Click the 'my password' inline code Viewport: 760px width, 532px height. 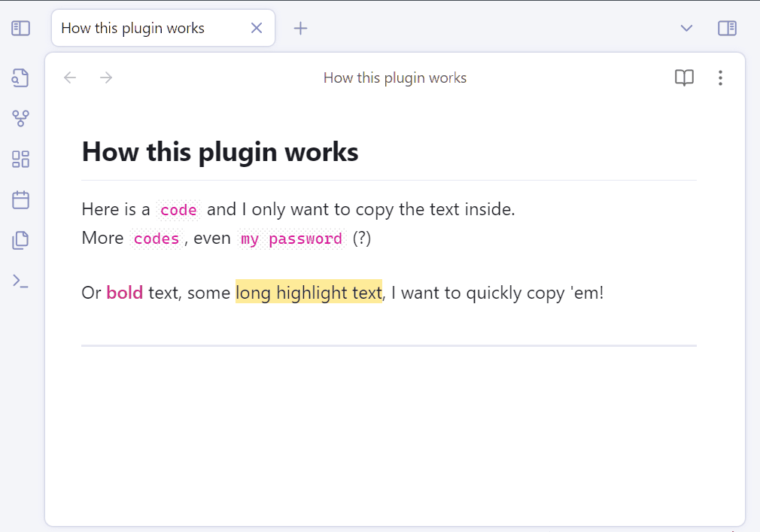click(x=292, y=239)
